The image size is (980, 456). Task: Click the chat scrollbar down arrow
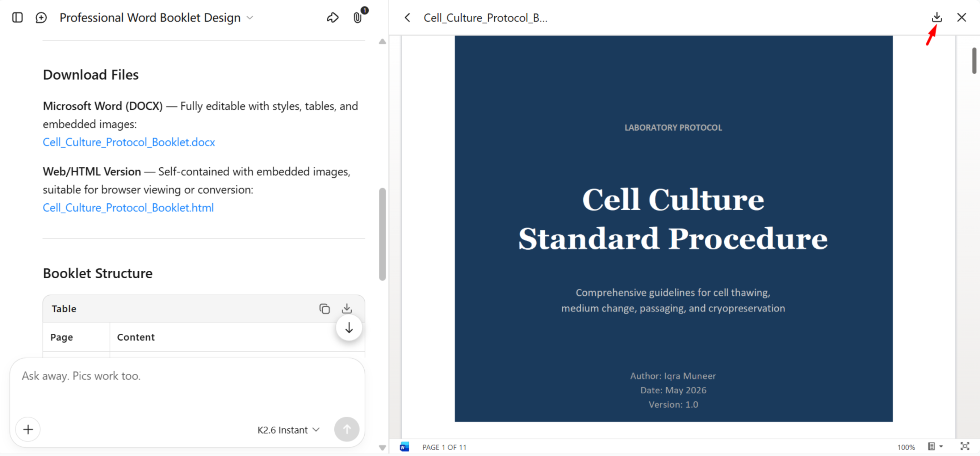[382, 448]
